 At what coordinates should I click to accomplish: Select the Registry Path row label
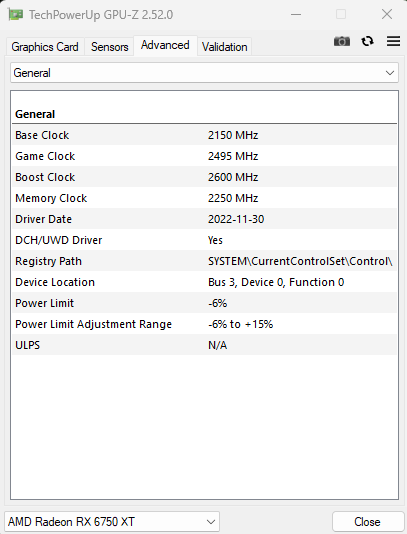[x=48, y=261]
